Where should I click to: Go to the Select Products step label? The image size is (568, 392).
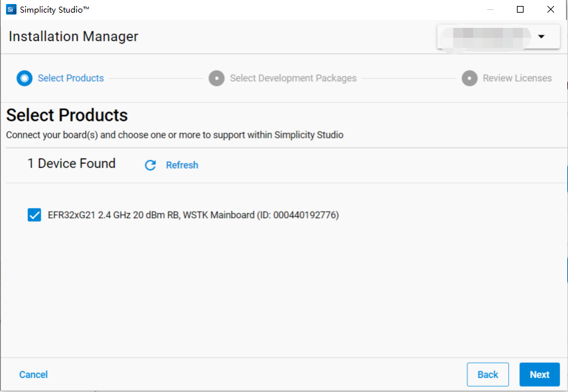[x=71, y=78]
